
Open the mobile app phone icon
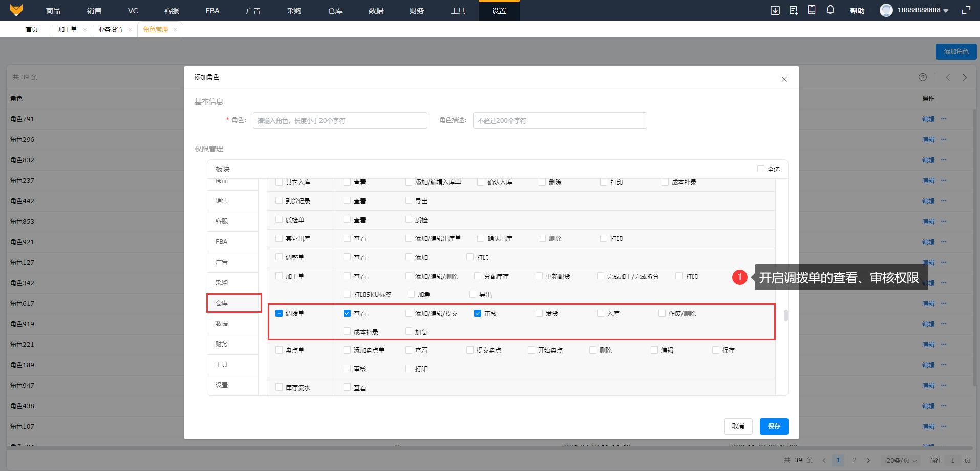click(812, 10)
